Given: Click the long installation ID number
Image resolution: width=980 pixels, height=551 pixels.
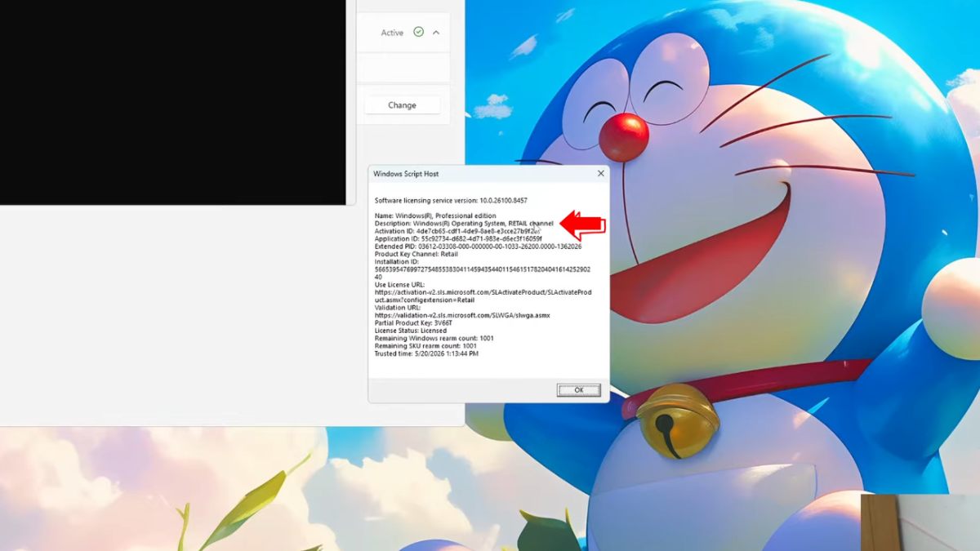Looking at the screenshot, I should click(483, 273).
